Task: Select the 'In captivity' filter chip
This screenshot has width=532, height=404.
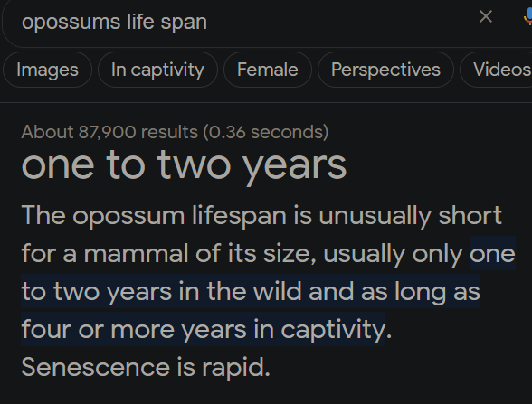Action: tap(157, 70)
